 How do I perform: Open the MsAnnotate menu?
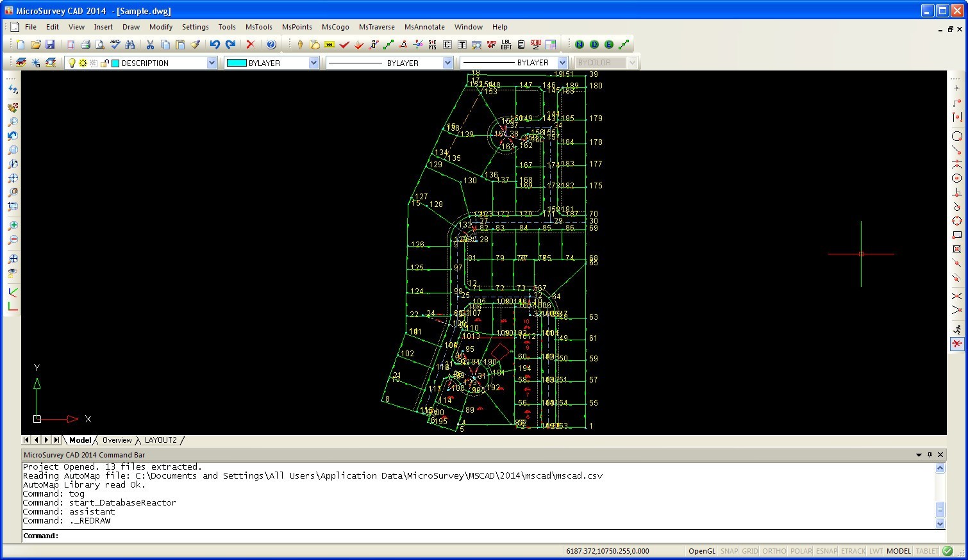[424, 27]
